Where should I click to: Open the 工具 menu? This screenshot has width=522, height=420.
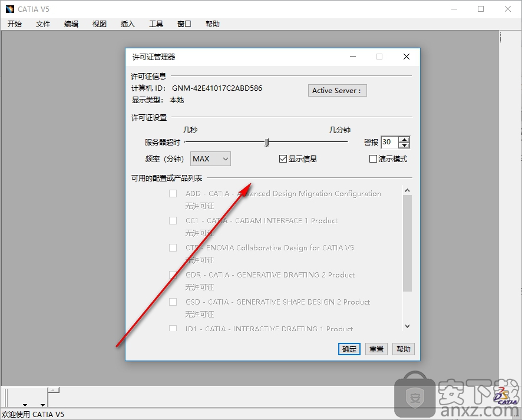click(156, 24)
